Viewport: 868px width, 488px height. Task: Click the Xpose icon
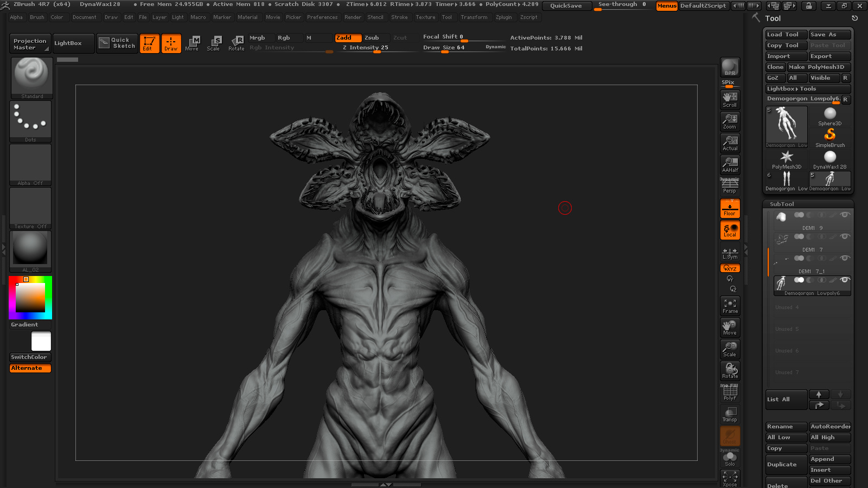(730, 479)
